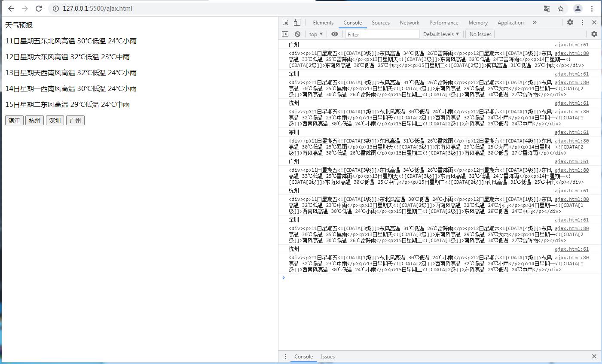Show the console sidebar
Image resolution: width=602 pixels, height=364 pixels.
pyautogui.click(x=285, y=34)
